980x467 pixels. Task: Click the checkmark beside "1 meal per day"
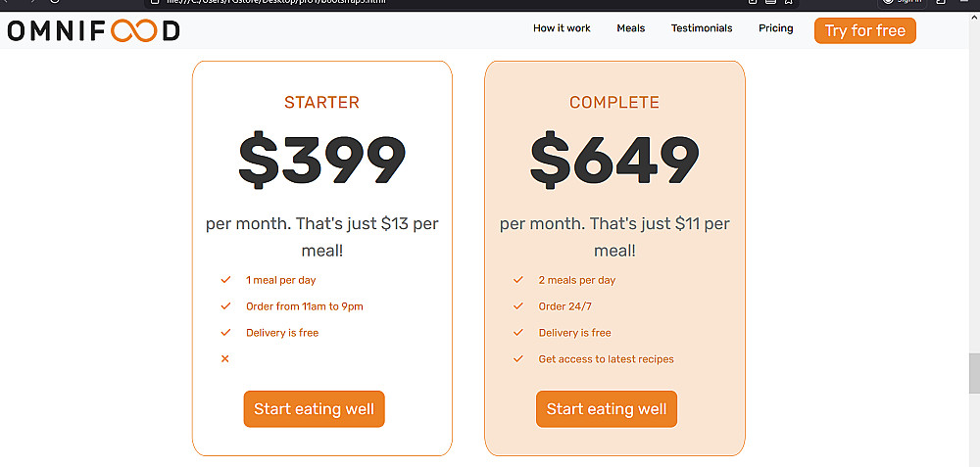click(x=225, y=280)
